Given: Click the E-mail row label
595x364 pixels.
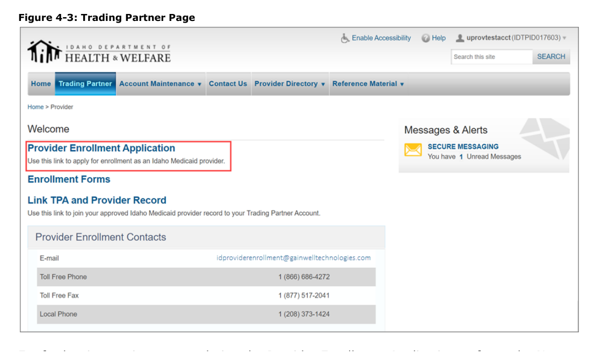Looking at the screenshot, I should [x=49, y=258].
